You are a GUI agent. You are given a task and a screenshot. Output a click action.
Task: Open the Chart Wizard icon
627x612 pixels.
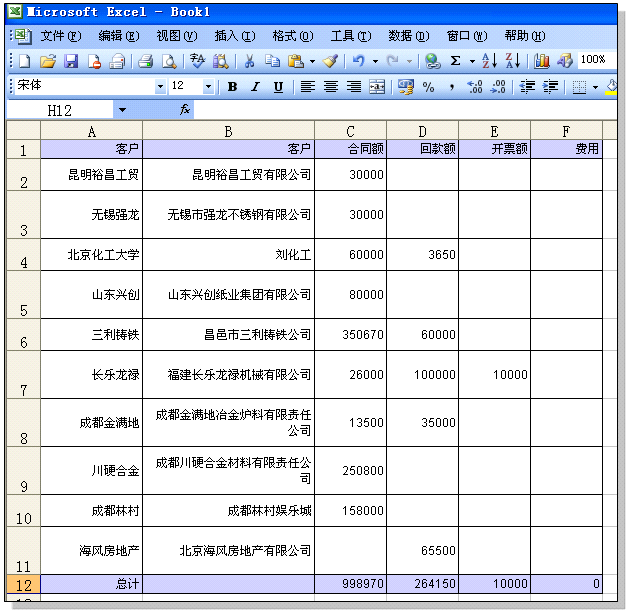(x=541, y=61)
